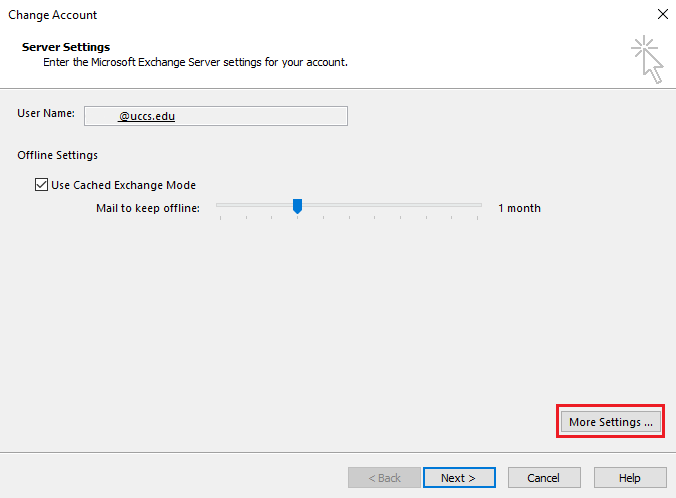
Task: Open Help for server settings
Action: [630, 478]
